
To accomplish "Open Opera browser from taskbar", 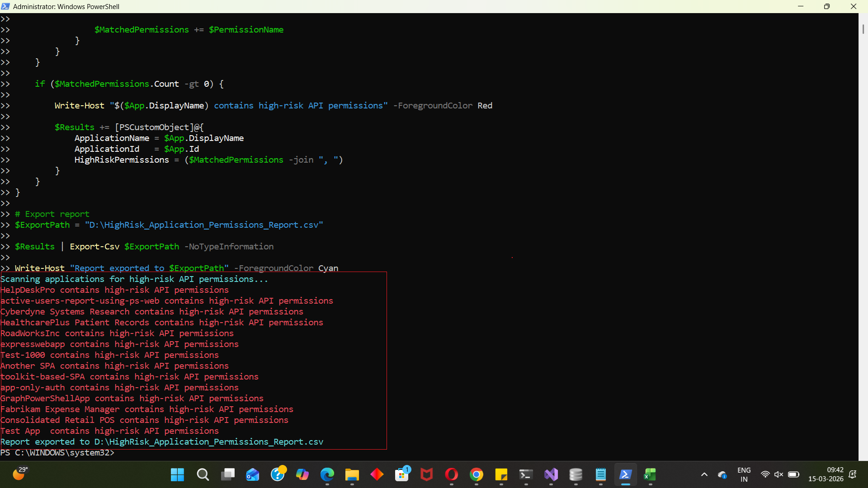I will pos(451,474).
